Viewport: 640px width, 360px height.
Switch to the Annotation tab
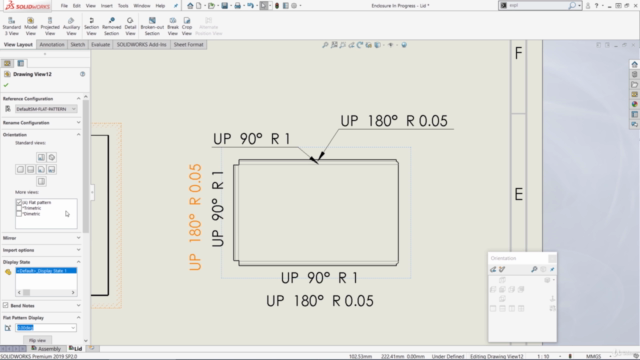52,44
